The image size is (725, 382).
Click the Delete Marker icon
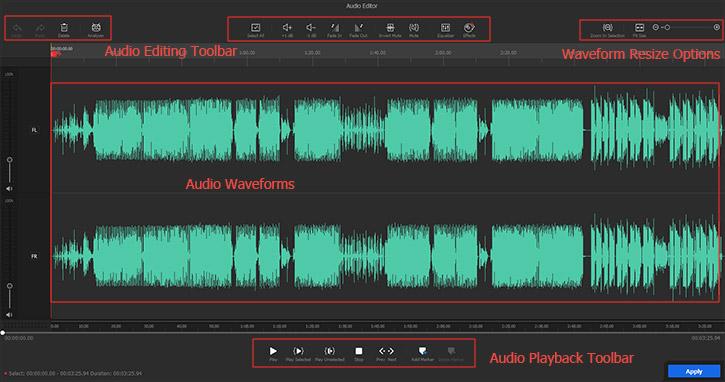coord(451,351)
